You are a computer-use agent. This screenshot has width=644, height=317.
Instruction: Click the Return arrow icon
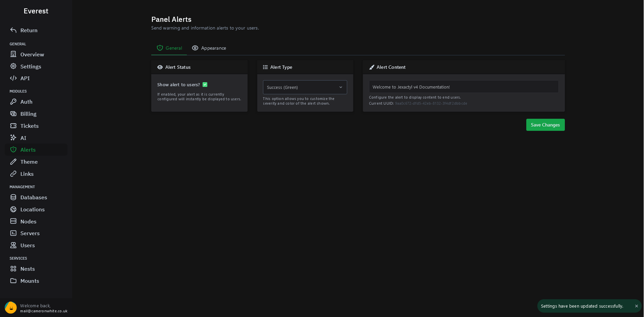tap(13, 30)
